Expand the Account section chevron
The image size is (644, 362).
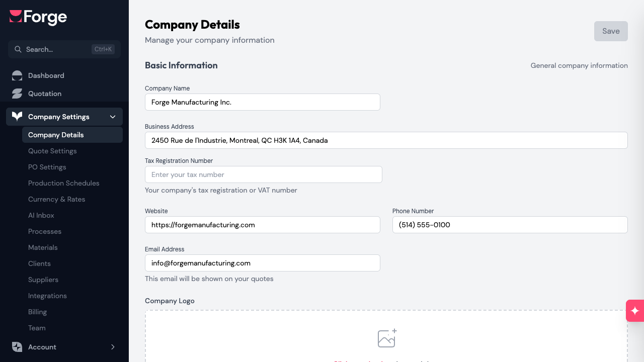coord(113,347)
